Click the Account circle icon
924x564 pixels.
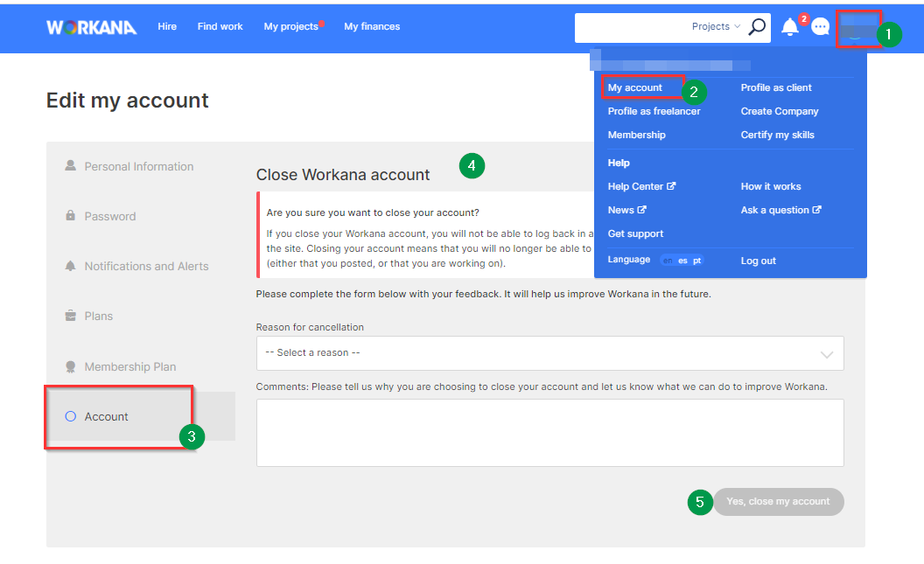pyautogui.click(x=70, y=416)
